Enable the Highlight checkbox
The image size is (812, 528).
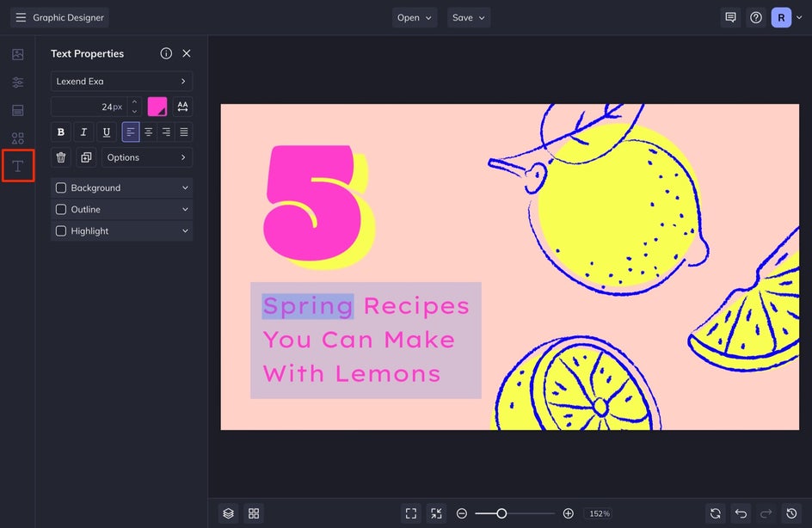pos(61,230)
